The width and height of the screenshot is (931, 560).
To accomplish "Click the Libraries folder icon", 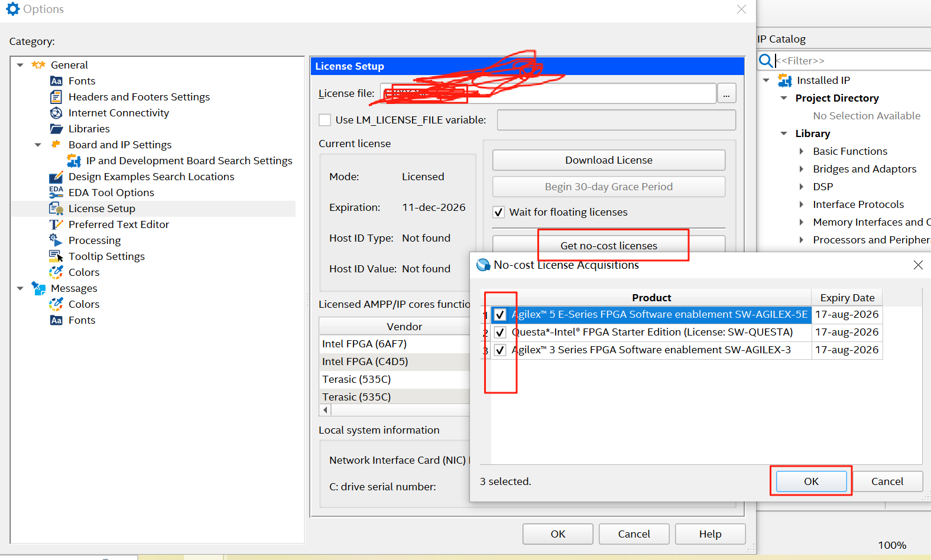I will point(56,129).
